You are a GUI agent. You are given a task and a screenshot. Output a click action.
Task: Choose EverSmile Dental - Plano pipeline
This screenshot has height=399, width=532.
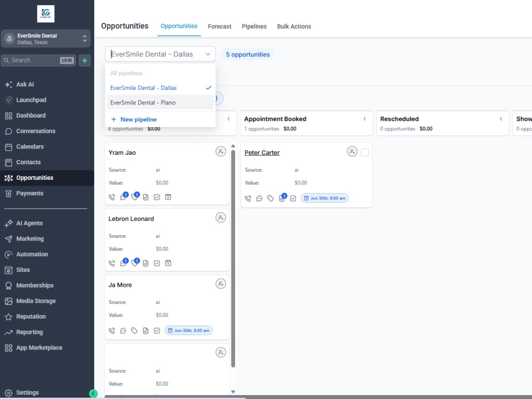click(x=161, y=103)
